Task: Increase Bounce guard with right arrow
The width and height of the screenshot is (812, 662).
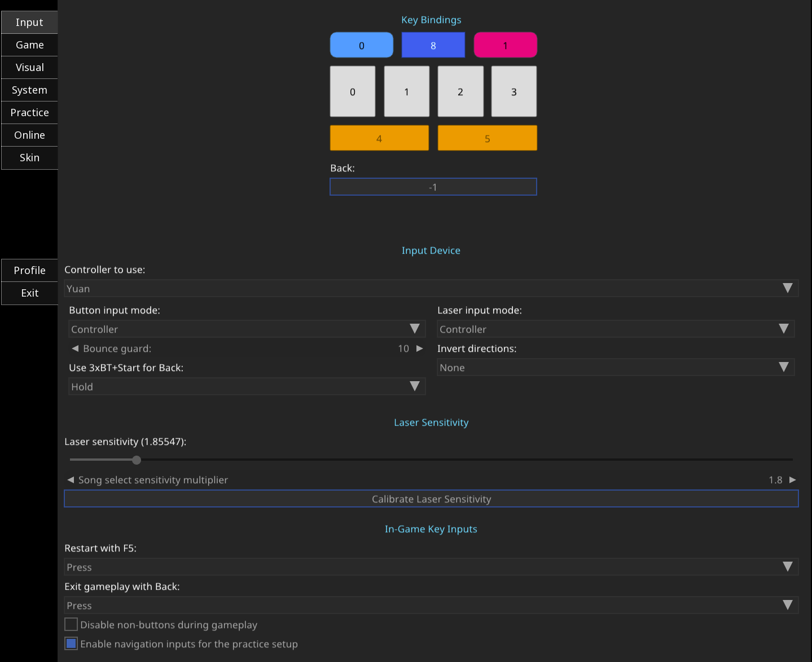Action: pyautogui.click(x=419, y=348)
